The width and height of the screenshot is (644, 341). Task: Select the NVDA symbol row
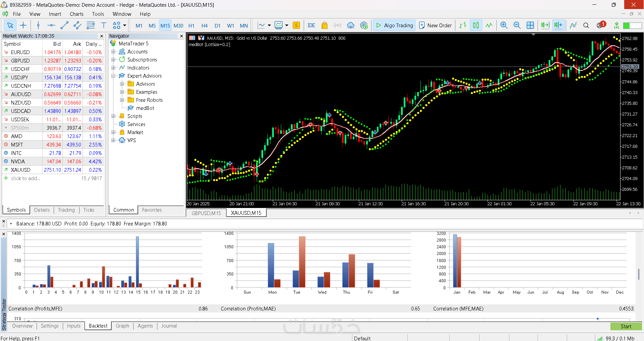53,161
